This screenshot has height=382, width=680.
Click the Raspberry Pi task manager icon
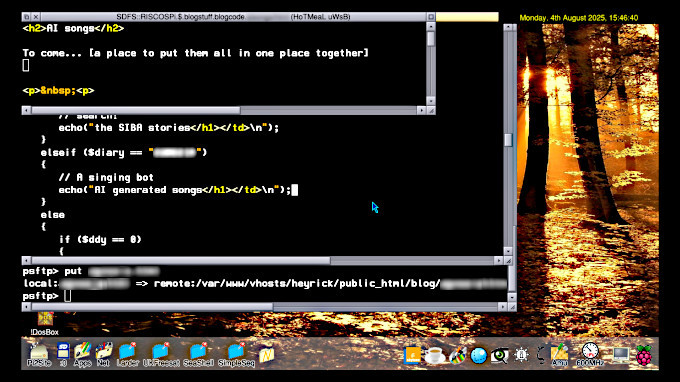[644, 355]
